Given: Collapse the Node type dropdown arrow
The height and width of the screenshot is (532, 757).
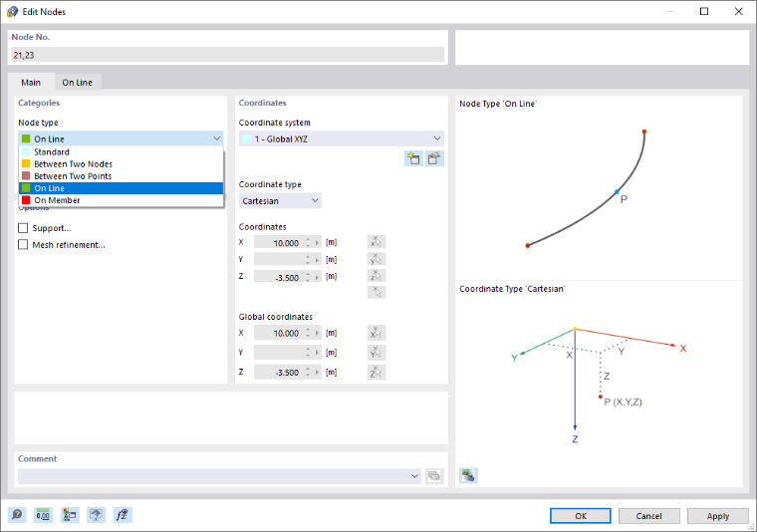Looking at the screenshot, I should [x=217, y=138].
